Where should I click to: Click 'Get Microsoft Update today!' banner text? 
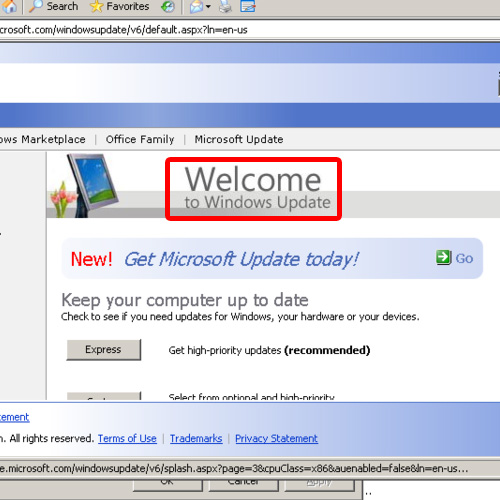[x=241, y=259]
